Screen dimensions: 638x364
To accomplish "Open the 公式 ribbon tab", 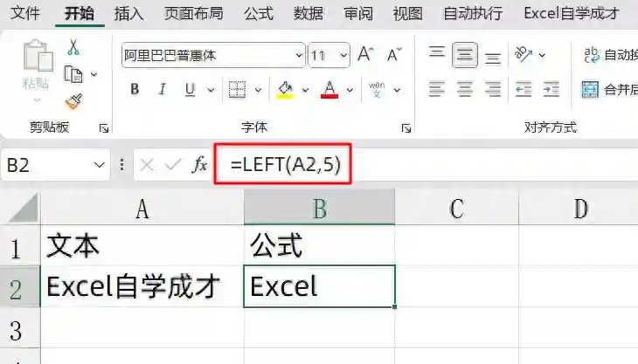I will (x=259, y=13).
